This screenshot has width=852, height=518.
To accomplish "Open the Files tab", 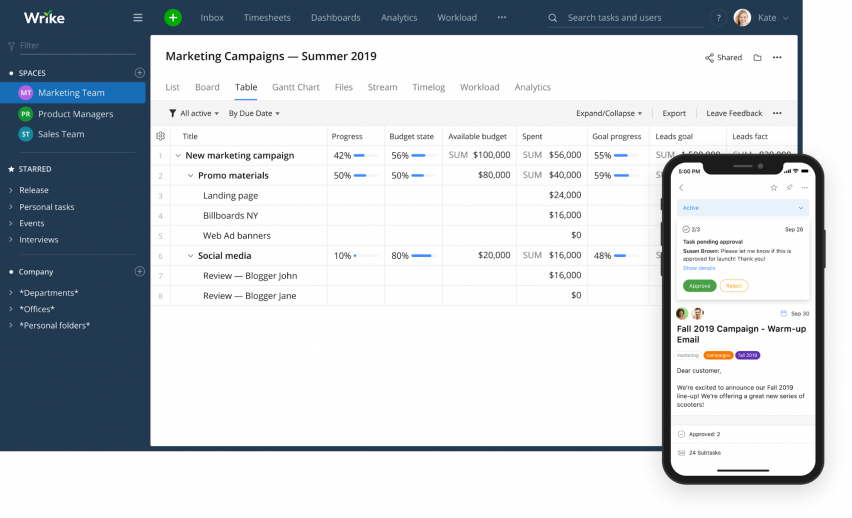I will pos(343,87).
